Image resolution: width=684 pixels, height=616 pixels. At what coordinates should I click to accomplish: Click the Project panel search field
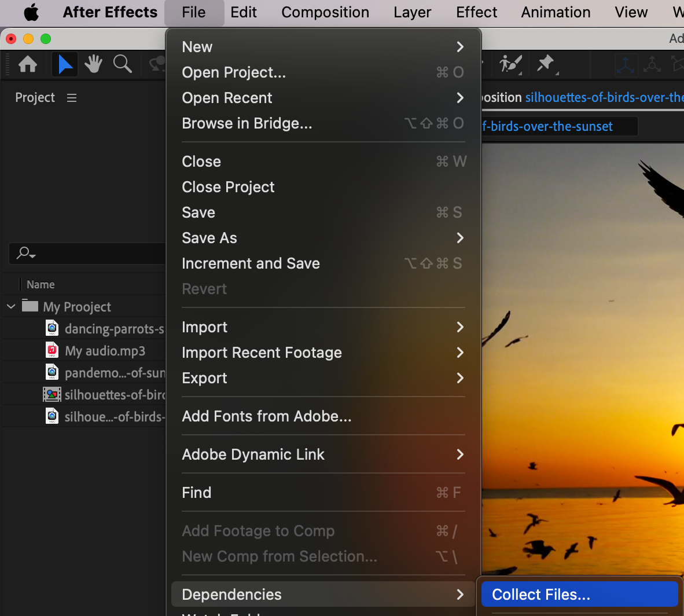87,253
